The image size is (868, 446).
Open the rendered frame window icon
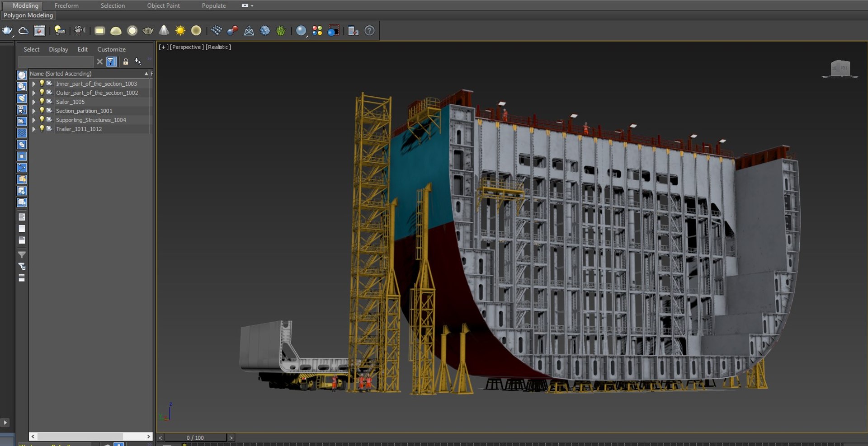(x=39, y=31)
